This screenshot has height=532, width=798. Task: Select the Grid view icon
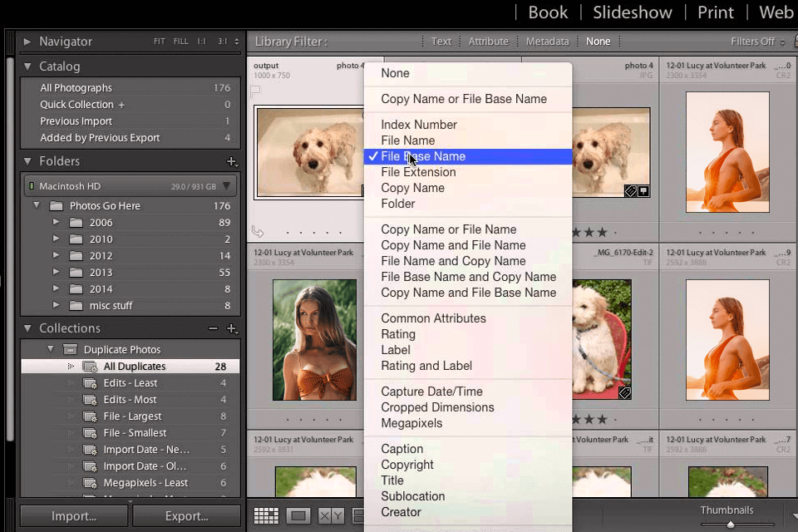(x=266, y=515)
